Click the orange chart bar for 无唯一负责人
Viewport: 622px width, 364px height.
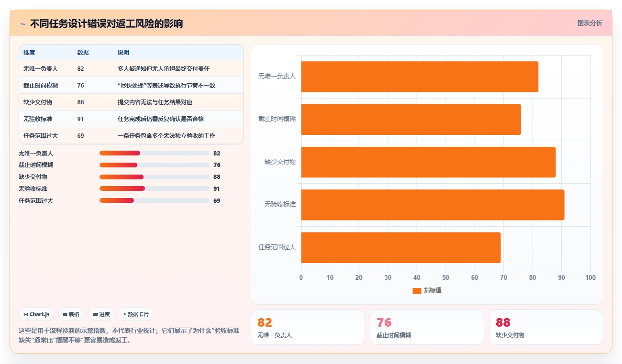click(x=420, y=77)
